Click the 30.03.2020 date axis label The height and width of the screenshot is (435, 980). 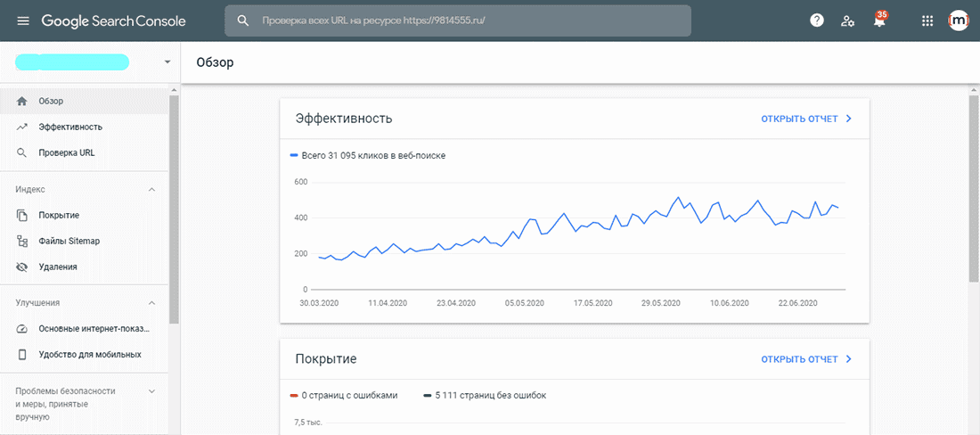319,303
